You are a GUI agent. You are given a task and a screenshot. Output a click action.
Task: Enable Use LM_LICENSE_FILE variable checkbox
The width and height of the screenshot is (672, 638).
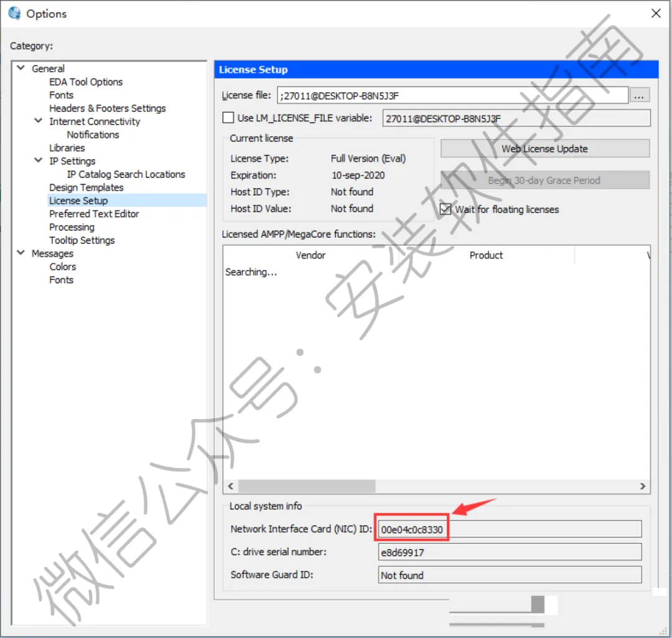click(x=228, y=118)
